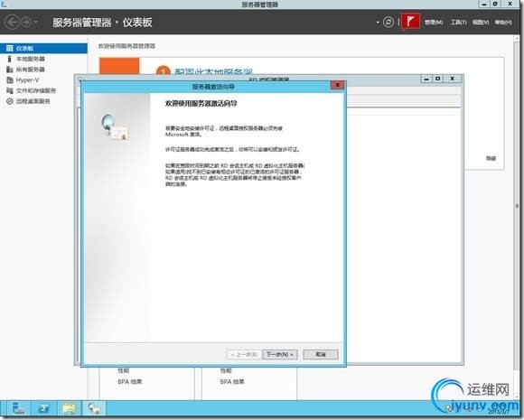Screen dimensions: 524x420
Task: Open the 帮助(H) menu
Action: click(503, 23)
